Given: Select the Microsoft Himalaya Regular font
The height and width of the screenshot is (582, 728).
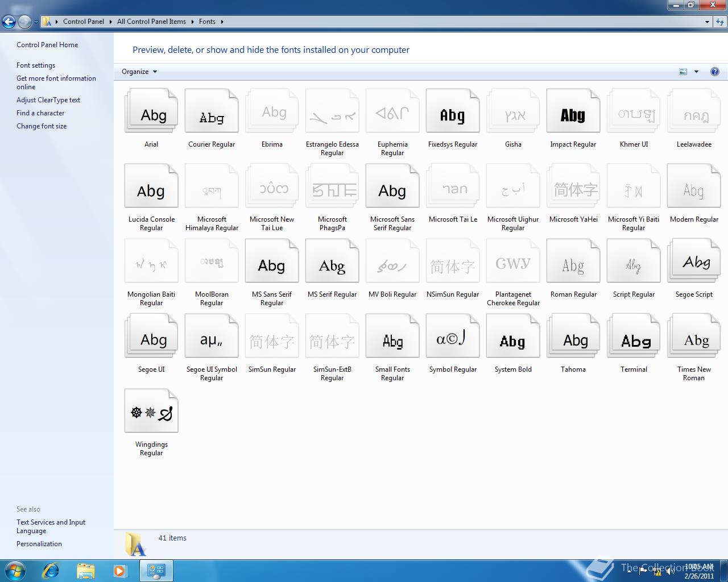Looking at the screenshot, I should pos(212,186).
